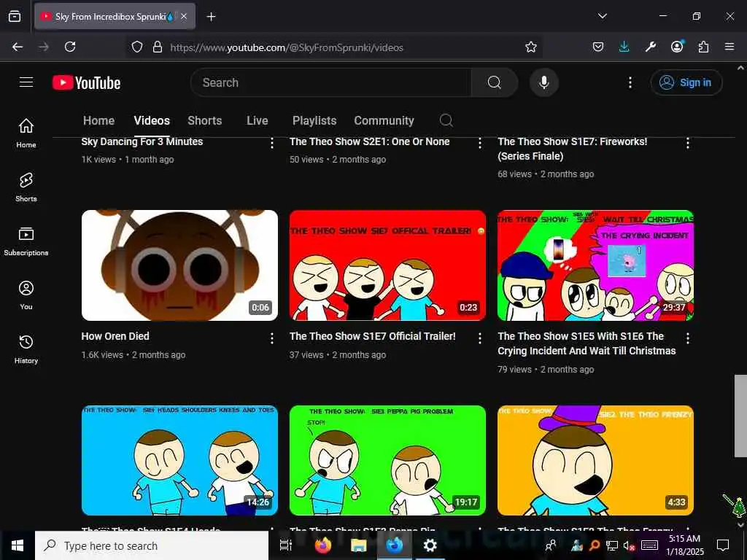Image resolution: width=747 pixels, height=560 pixels.
Task: Open Task View on the taskbar
Action: tap(286, 545)
